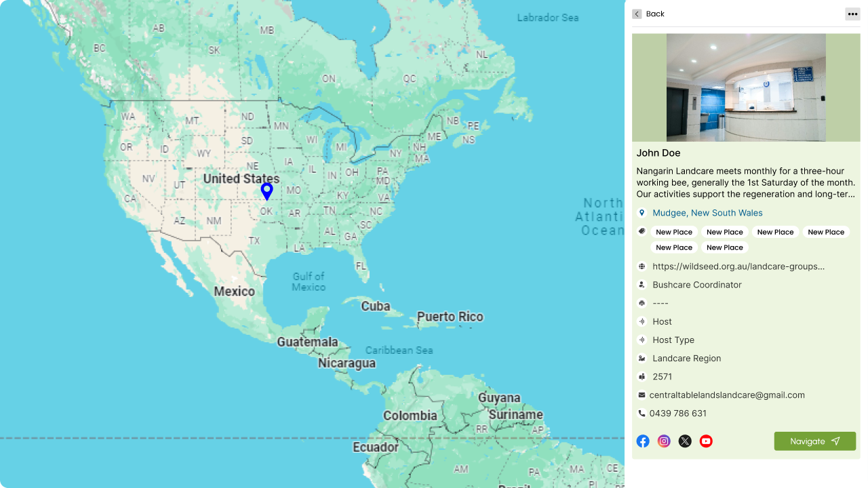Open the Mudgee, New South Wales link
Screen dimensions: 868x488
(x=707, y=213)
